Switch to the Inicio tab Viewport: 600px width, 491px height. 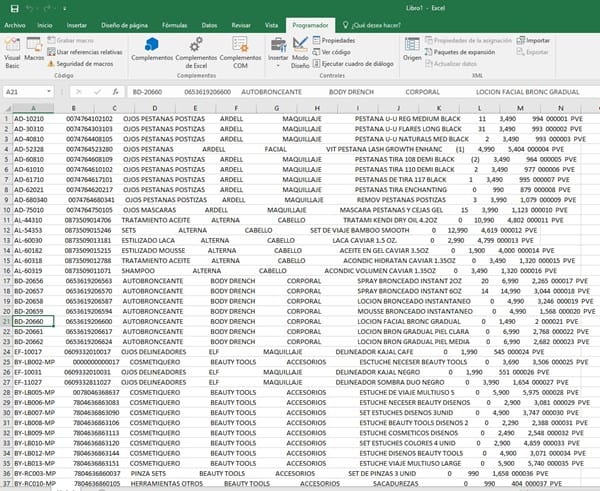click(45, 25)
